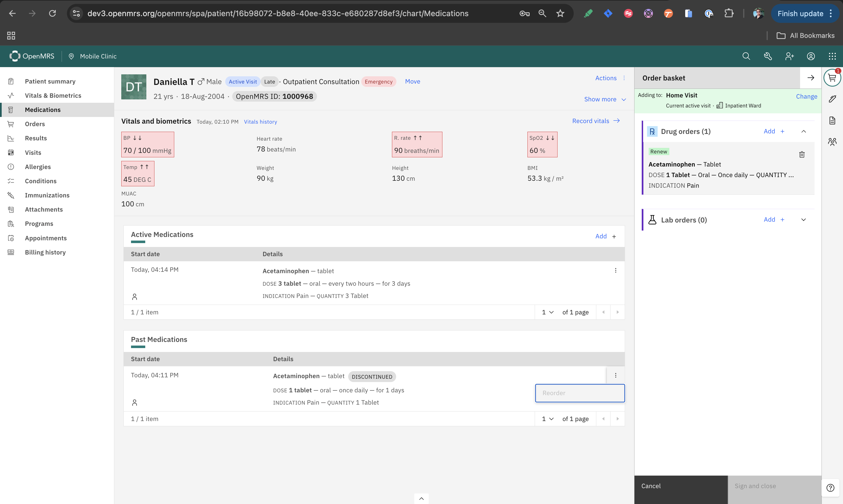Open the app menu grid icon
This screenshot has width=843, height=504.
[832, 56]
